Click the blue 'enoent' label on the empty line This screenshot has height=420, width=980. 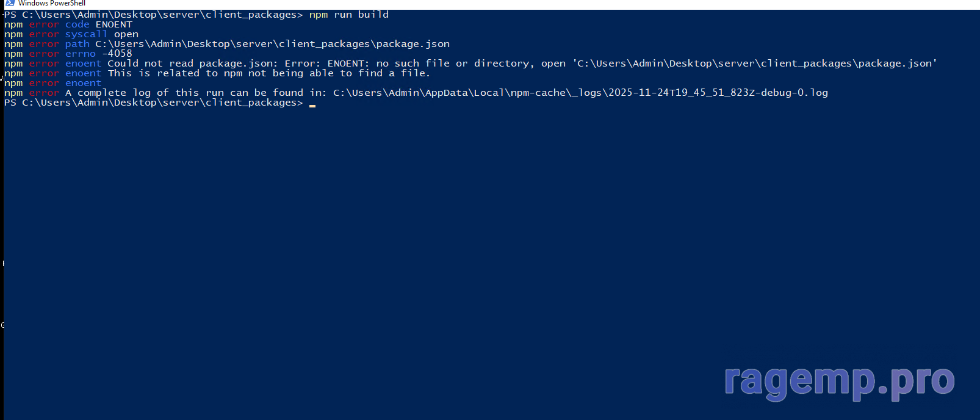tap(84, 83)
